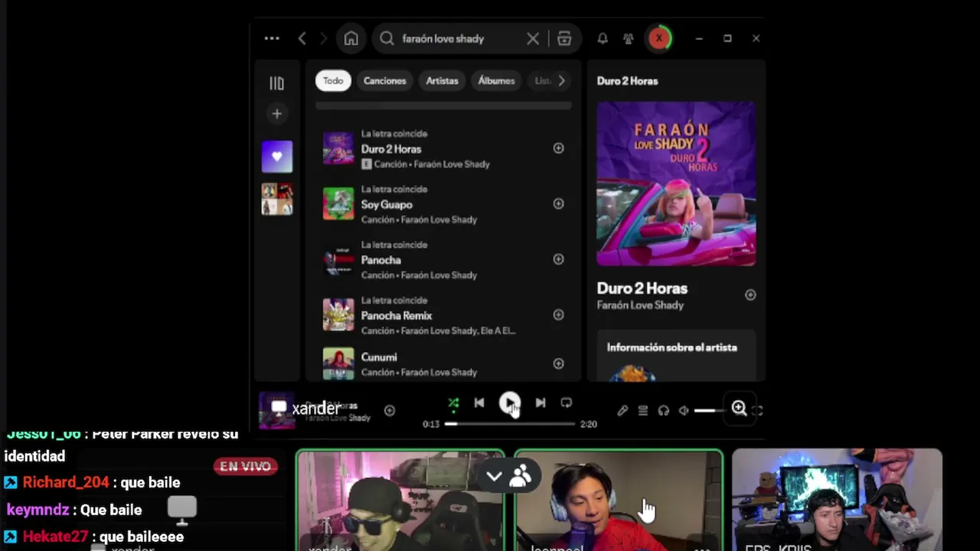Skip to the next track
This screenshot has width=980, height=551.
[541, 403]
